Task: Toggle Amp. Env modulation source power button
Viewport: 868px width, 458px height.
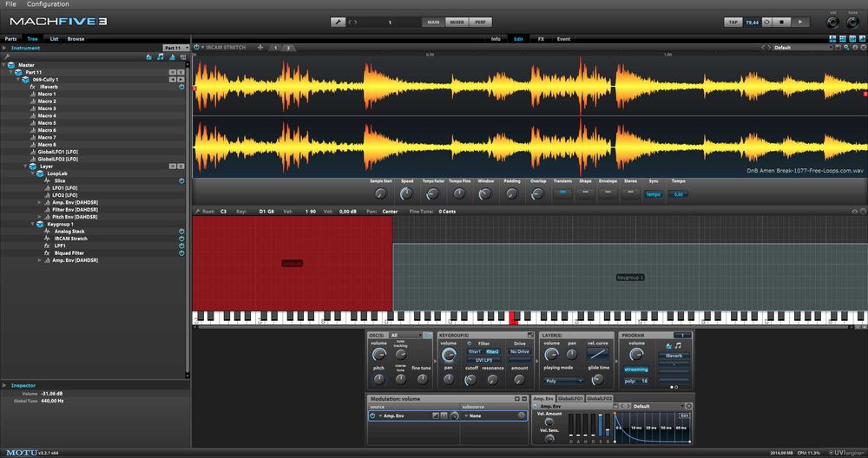Action: [x=372, y=415]
